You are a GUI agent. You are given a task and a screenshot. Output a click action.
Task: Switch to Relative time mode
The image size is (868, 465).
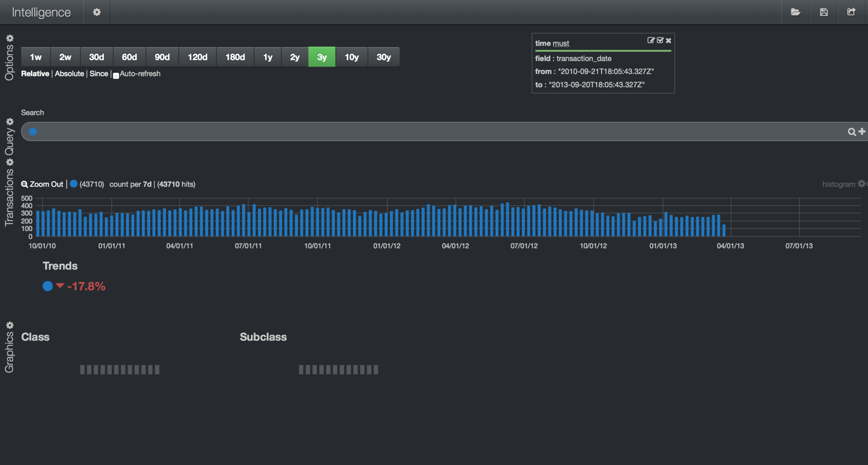tap(35, 74)
